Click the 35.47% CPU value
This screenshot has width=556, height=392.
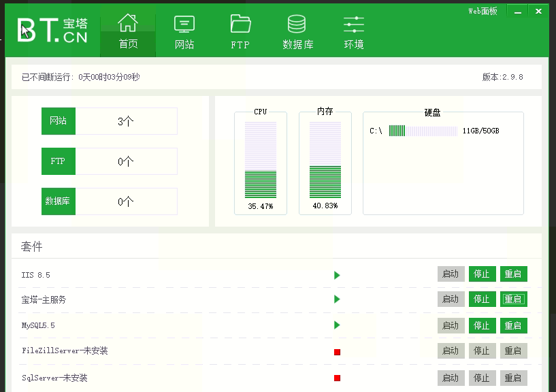(261, 206)
